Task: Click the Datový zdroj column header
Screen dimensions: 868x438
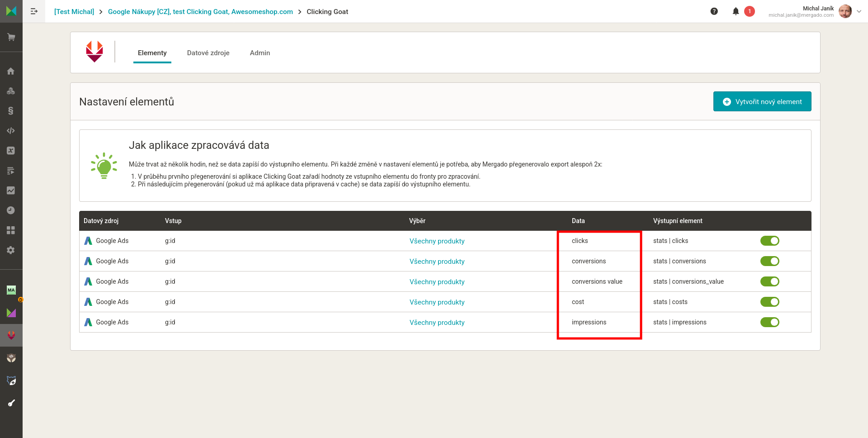Action: click(101, 221)
